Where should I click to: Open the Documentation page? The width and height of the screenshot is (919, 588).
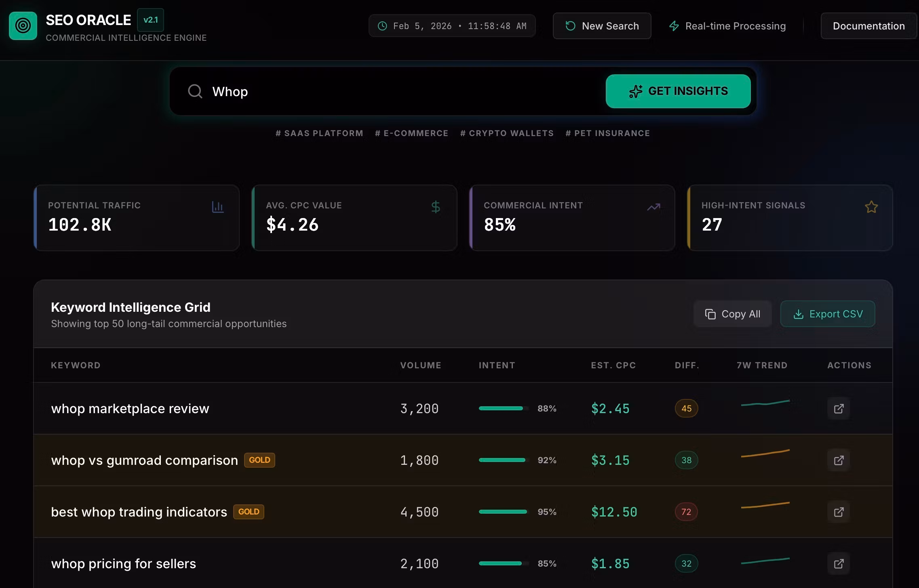point(869,26)
